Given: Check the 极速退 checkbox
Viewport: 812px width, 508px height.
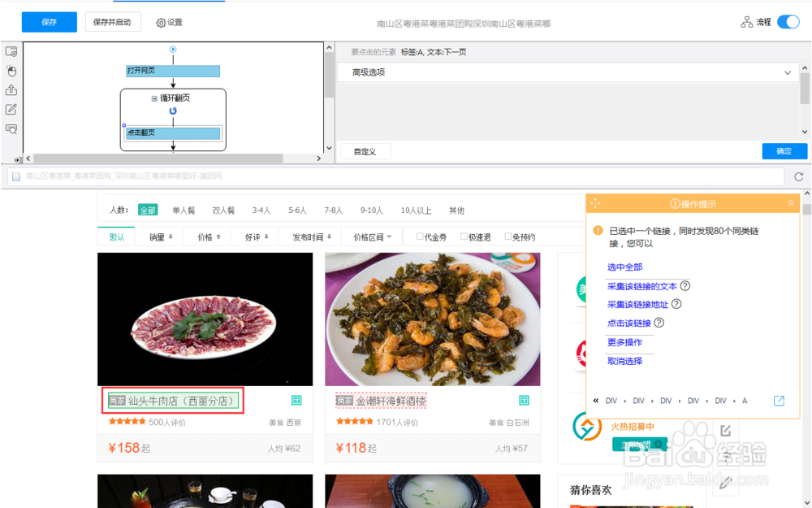Looking at the screenshot, I should [x=464, y=237].
